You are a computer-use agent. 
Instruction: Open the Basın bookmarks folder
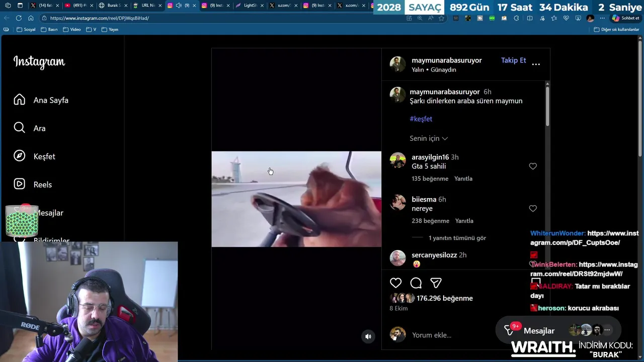(x=49, y=30)
